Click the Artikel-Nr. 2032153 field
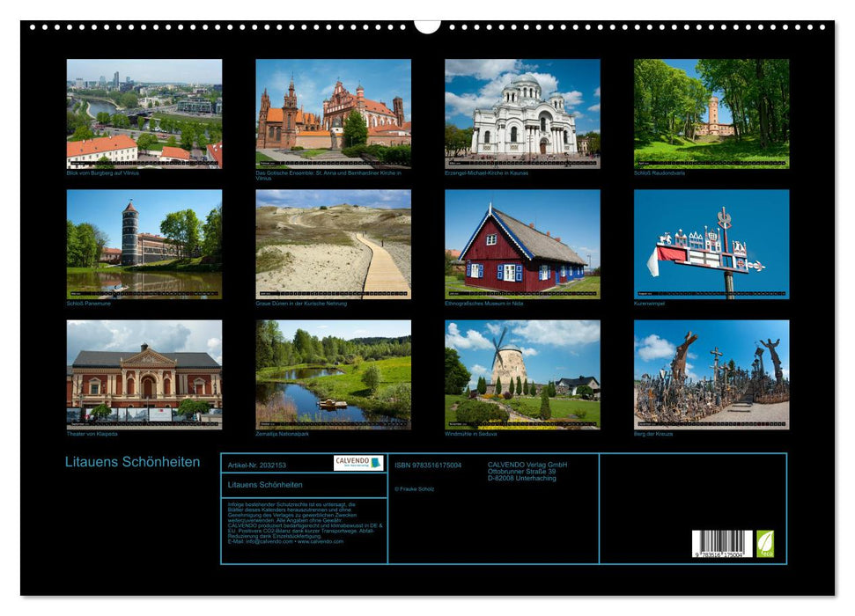This screenshot has width=855, height=616. click(x=256, y=465)
